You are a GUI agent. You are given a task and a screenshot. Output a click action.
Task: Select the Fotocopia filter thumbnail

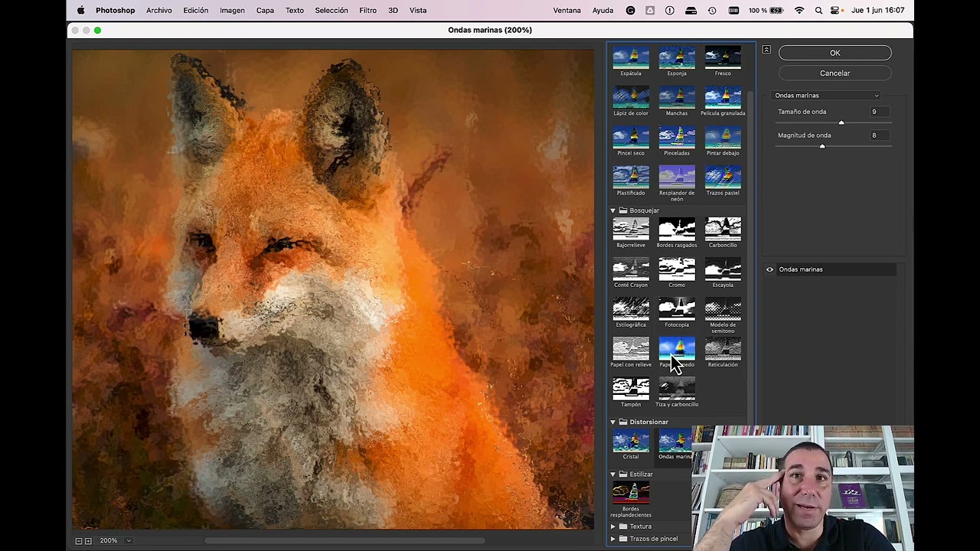tap(677, 309)
